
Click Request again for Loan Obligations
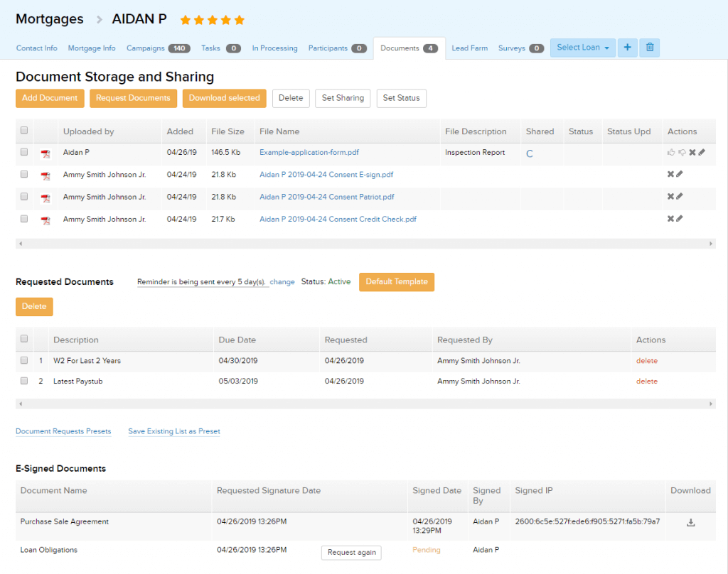point(350,553)
